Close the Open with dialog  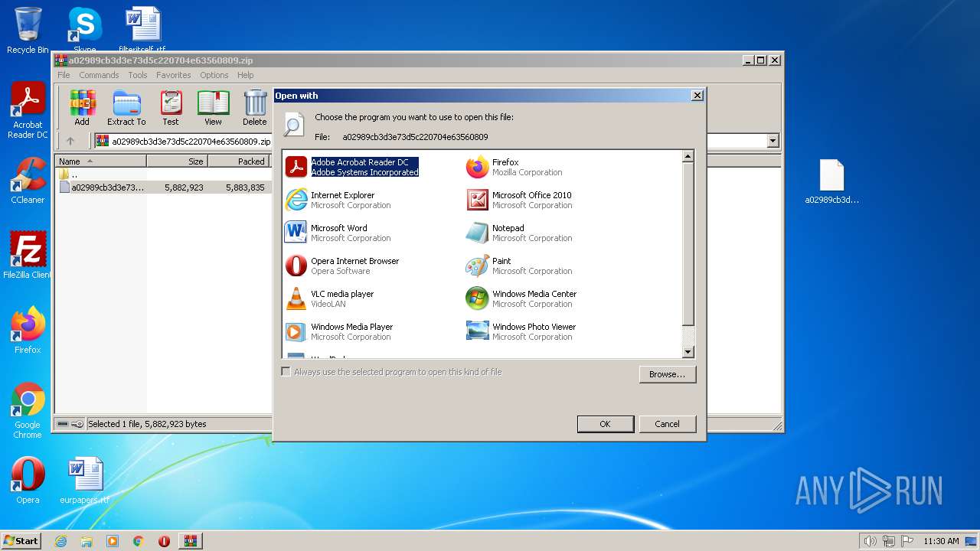(697, 96)
